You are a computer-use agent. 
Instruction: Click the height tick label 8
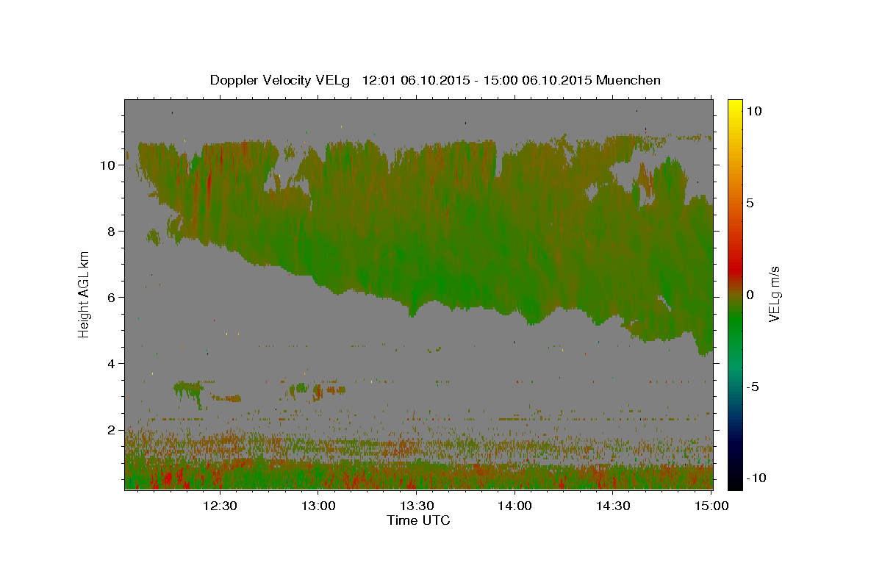click(112, 231)
